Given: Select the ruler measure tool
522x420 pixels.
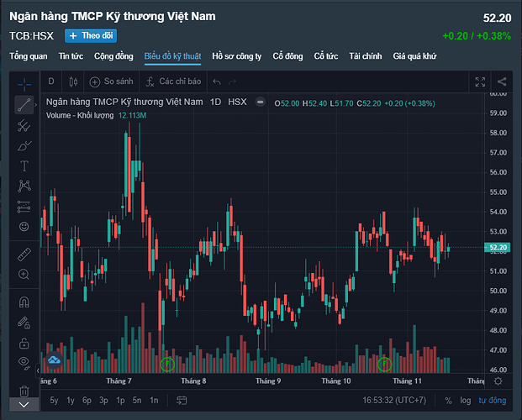Looking at the screenshot, I should [x=24, y=250].
